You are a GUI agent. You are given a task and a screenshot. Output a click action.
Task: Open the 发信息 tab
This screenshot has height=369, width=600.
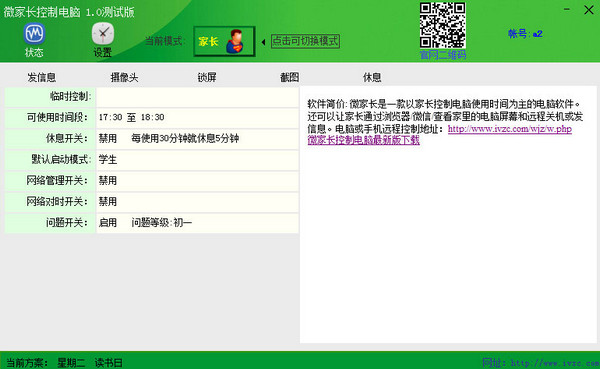point(42,77)
